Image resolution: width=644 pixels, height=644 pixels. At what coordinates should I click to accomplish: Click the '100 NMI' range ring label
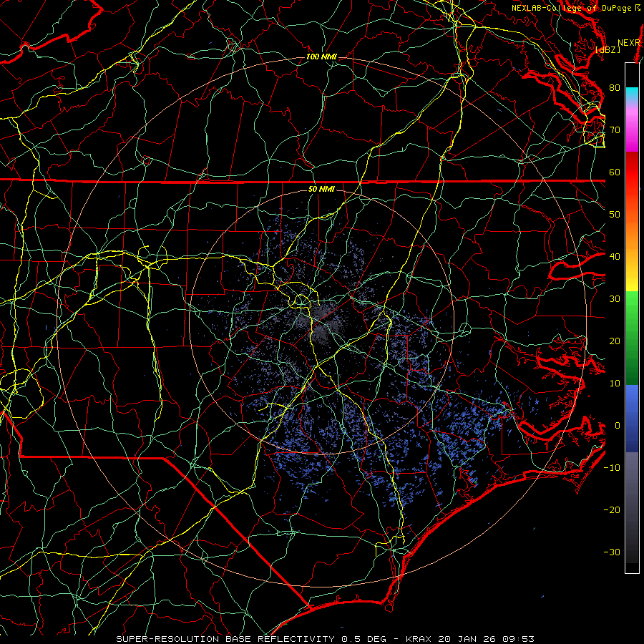(x=321, y=57)
